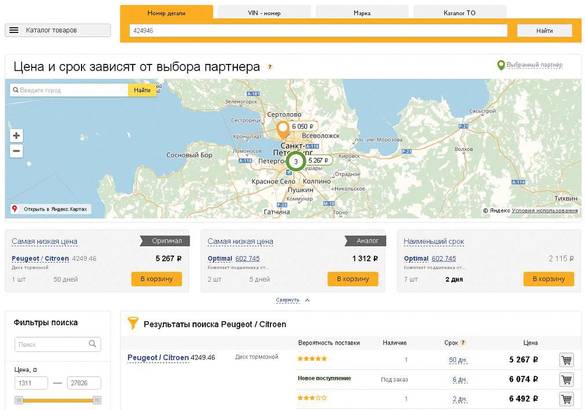Open the Каталог товаров button
This screenshot has height=410, width=585.
click(58, 30)
